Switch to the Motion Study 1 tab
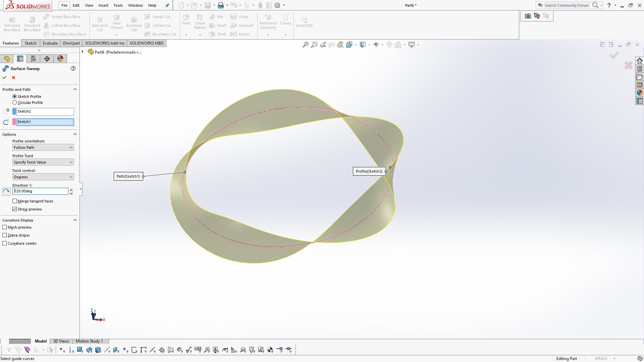This screenshot has height=362, width=644. coord(89,341)
